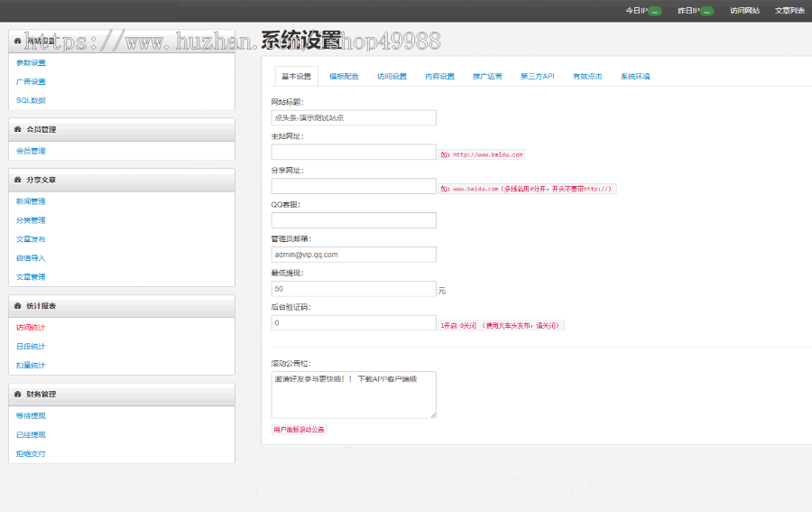Open 拒绝支付 under 财务管理

click(31, 453)
